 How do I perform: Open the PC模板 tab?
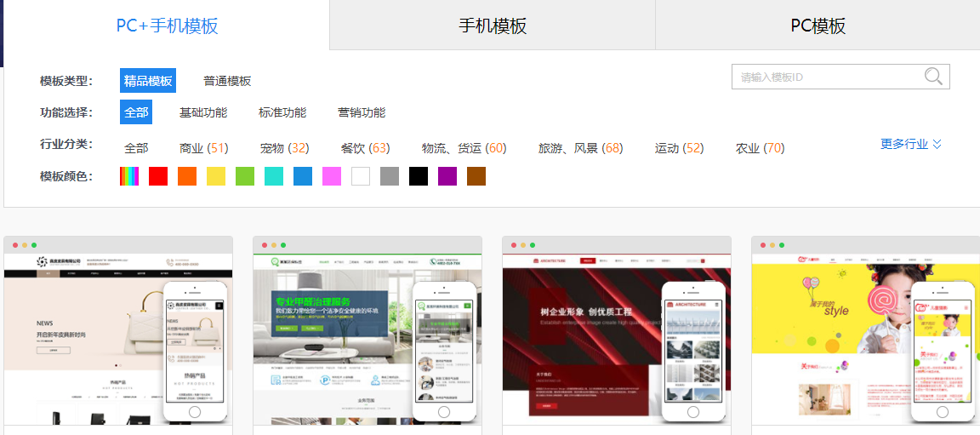(818, 26)
